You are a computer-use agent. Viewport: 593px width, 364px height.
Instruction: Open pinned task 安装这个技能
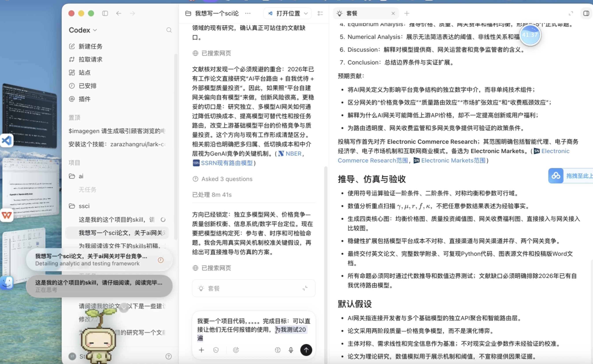pos(117,144)
